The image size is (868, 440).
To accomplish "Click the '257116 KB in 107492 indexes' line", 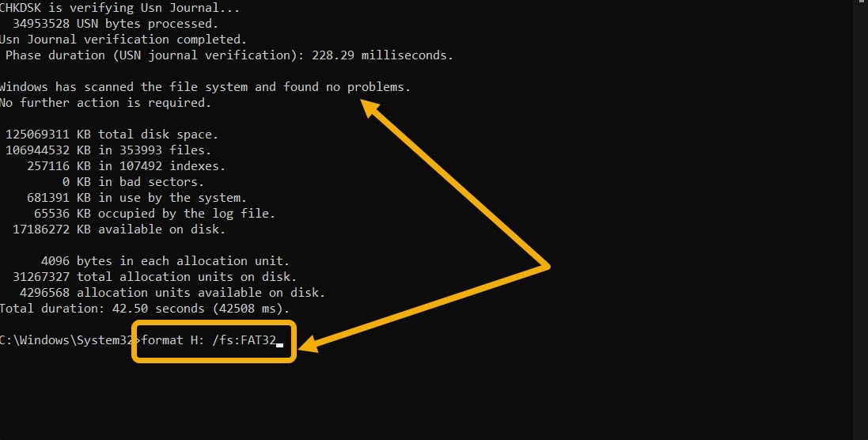I will [x=127, y=166].
